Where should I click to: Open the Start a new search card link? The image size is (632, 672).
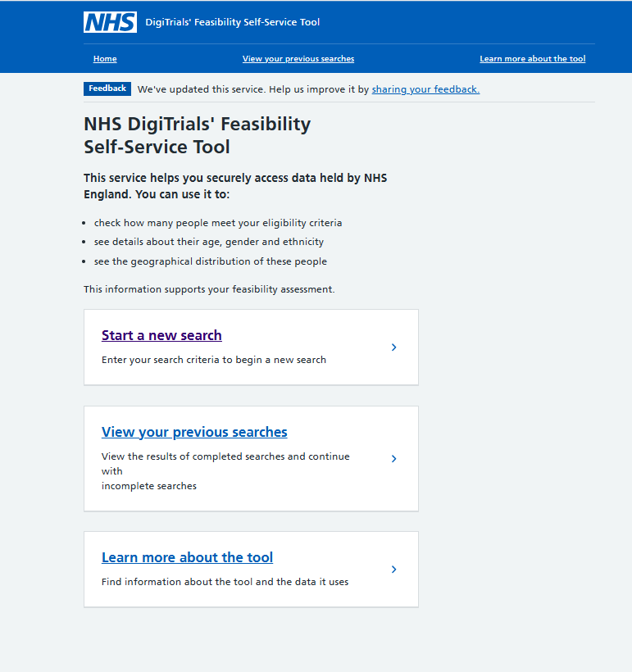[161, 335]
